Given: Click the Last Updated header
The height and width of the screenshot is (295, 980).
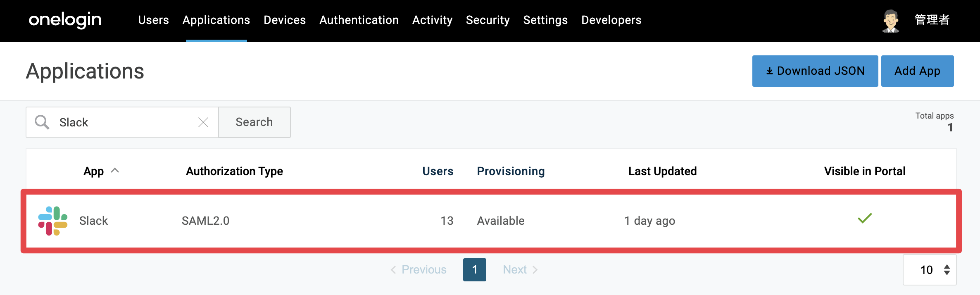Looking at the screenshot, I should click(663, 171).
